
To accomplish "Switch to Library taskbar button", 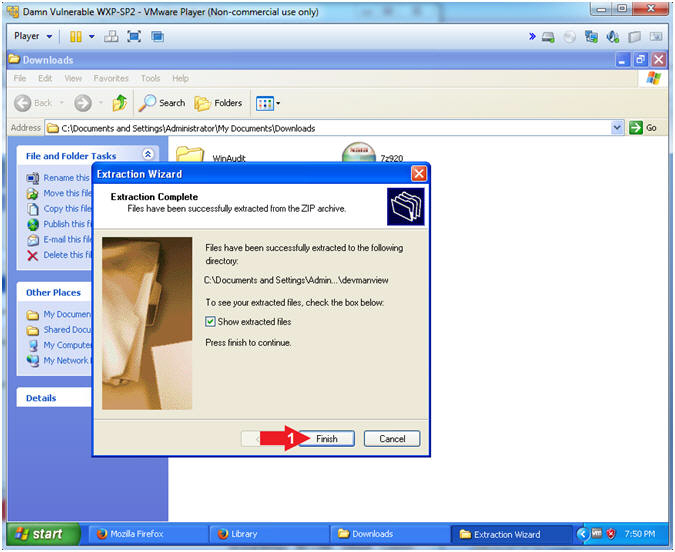I will (269, 534).
